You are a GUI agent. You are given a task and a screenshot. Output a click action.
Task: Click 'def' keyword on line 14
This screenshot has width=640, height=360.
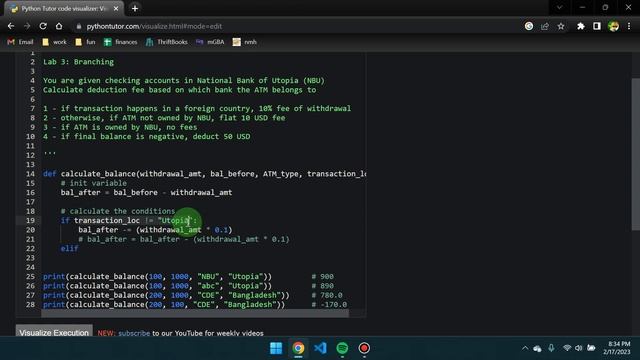[49, 174]
